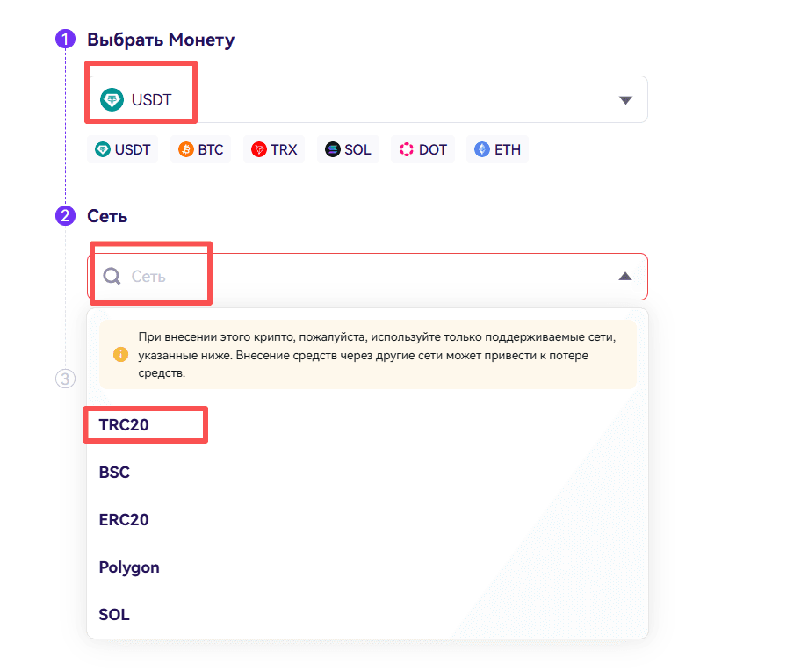
Task: Click the orange info icon in warning
Action: 120,354
